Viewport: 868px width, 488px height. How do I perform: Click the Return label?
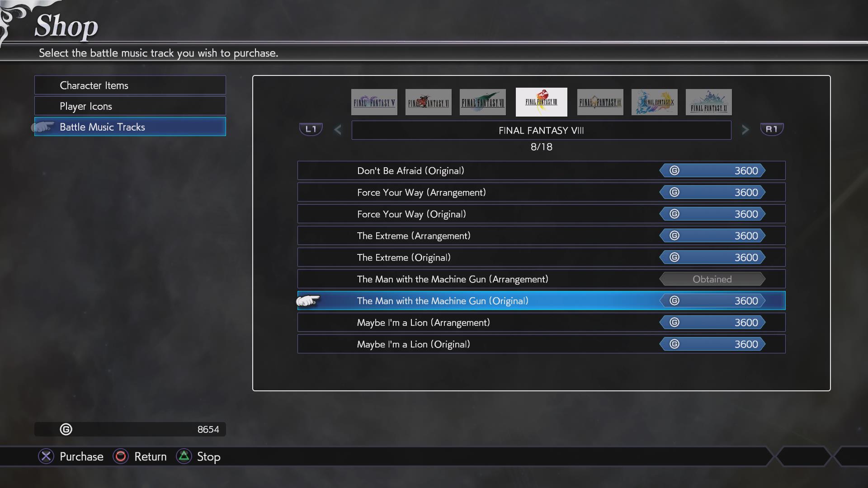click(x=151, y=457)
